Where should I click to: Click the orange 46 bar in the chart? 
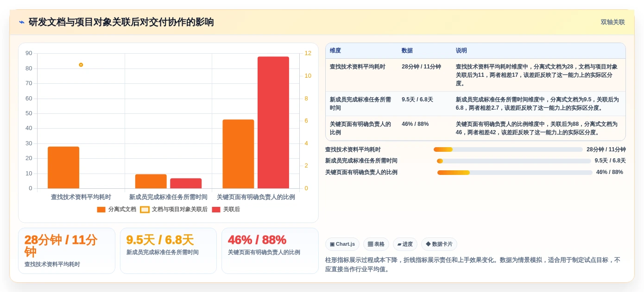238,154
